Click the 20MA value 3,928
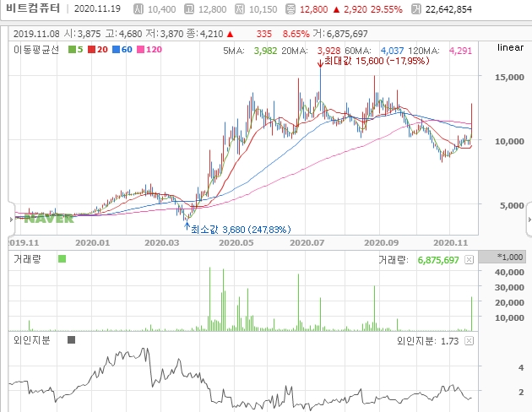 click(x=328, y=51)
